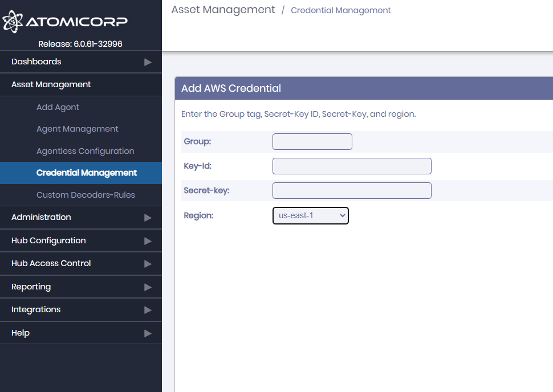Open Agentless Configuration
Image resolution: width=553 pixels, height=392 pixels.
tap(86, 151)
